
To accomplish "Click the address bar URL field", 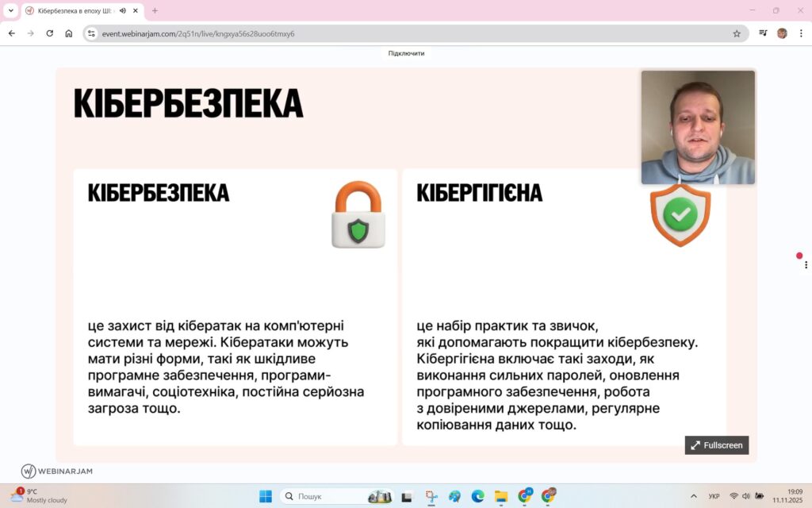I will pyautogui.click(x=396, y=33).
